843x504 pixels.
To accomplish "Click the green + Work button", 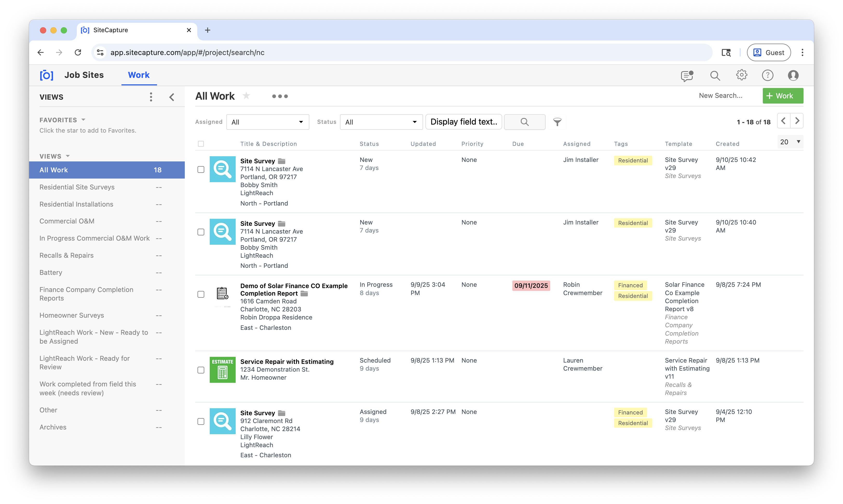I will [783, 96].
